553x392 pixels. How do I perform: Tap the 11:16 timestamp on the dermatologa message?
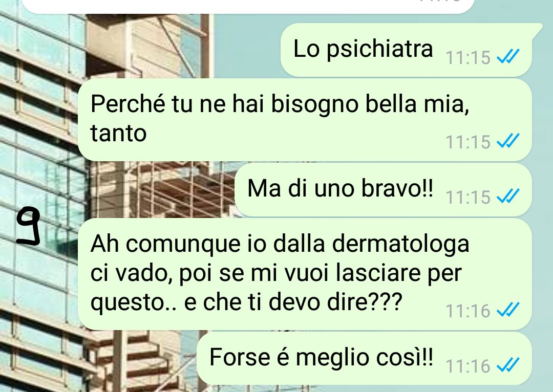tap(468, 311)
